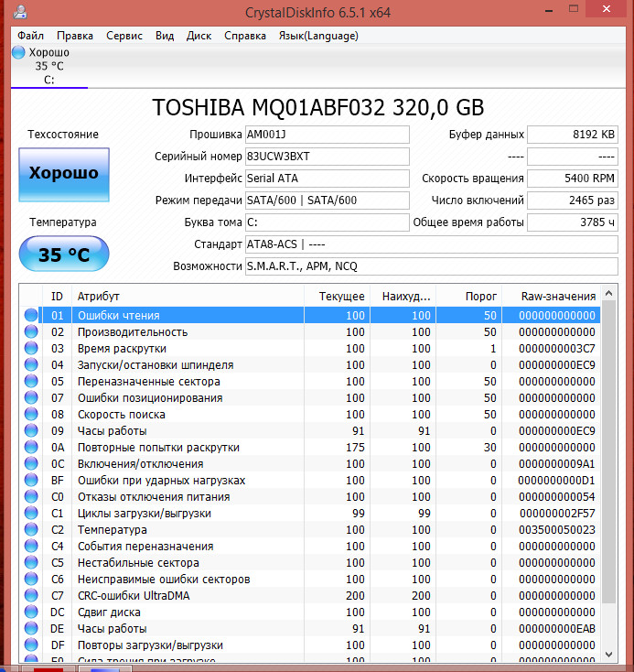Click the rotation speed field 5400 RPM
Viewport: 634px width, 672px height.
coord(573,179)
